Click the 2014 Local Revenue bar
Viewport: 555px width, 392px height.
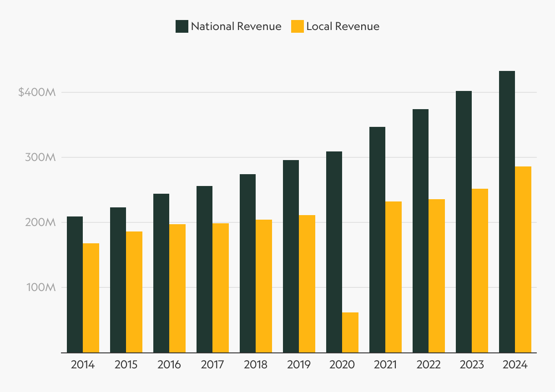pos(91,298)
